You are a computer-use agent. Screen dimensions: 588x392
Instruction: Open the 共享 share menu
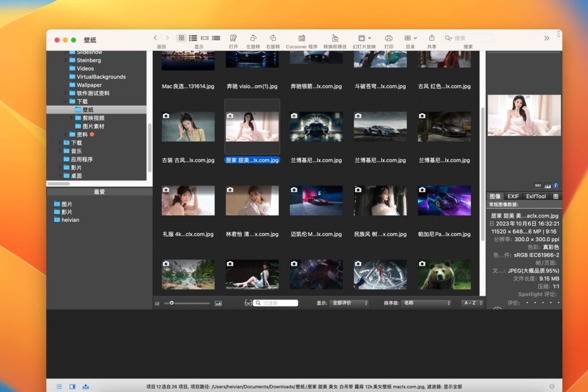tap(431, 38)
